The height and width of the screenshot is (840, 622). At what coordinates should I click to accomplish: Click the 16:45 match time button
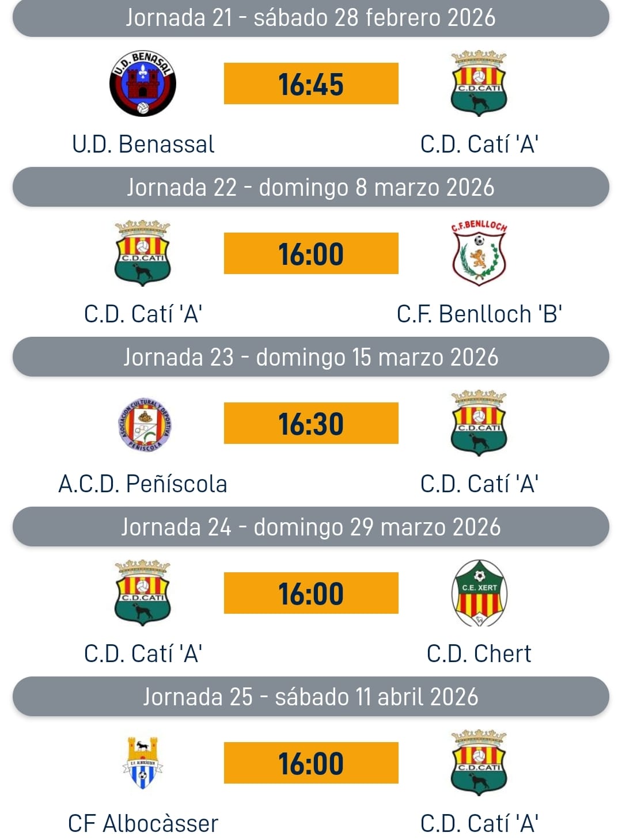pyautogui.click(x=311, y=83)
